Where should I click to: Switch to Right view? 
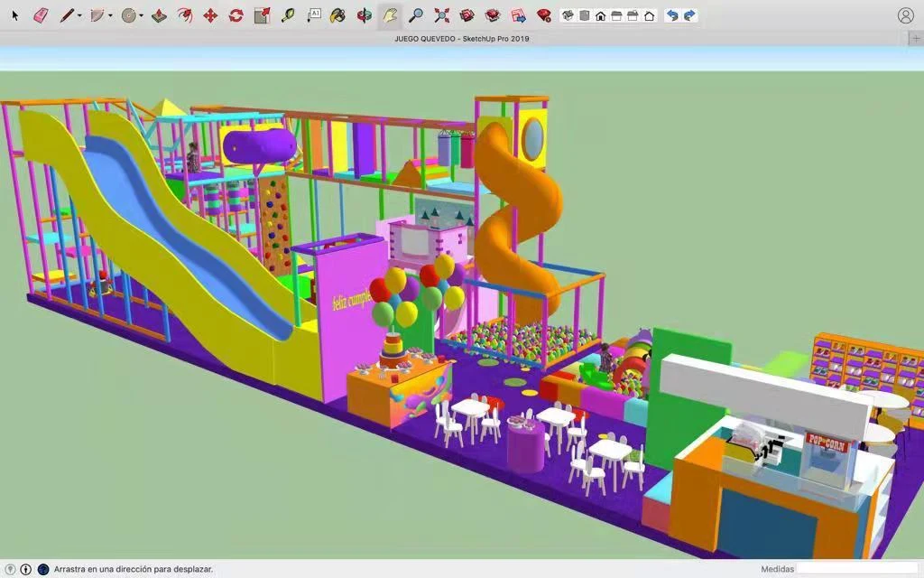616,16
